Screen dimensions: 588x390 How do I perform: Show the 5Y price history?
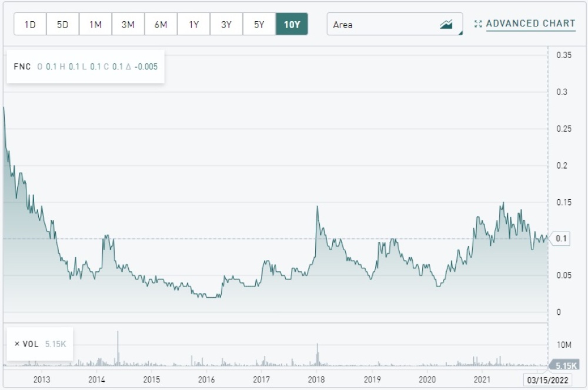[x=259, y=24]
